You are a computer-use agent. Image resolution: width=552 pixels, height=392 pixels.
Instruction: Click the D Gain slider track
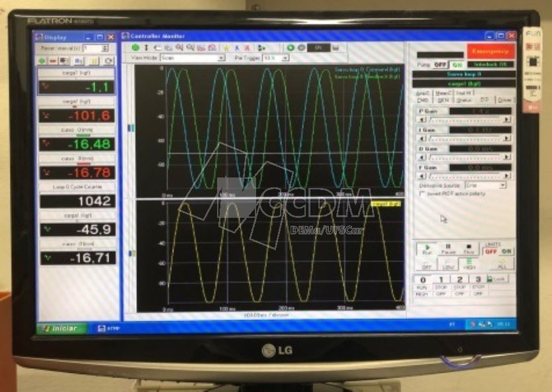pos(465,157)
